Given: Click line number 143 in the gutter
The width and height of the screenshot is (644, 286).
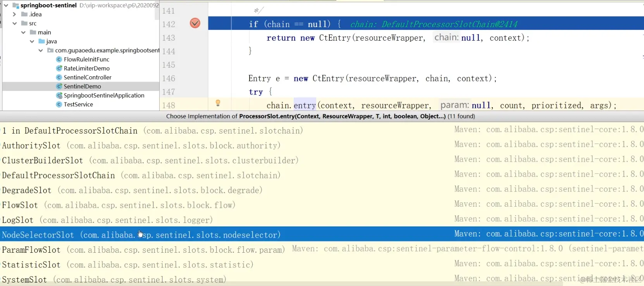Looking at the screenshot, I should coord(169,38).
